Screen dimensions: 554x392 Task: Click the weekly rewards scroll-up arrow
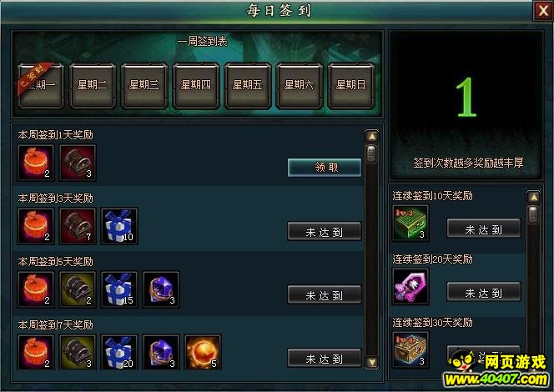point(371,136)
